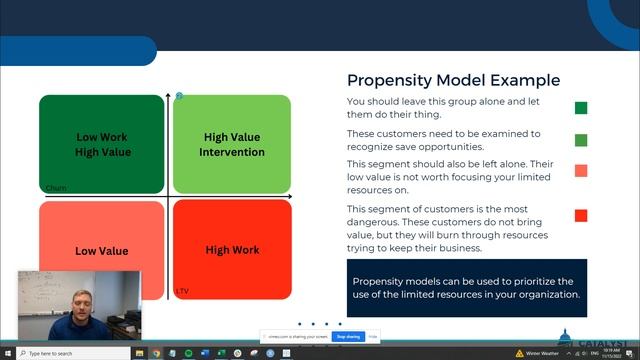Hide the screen sharing notification bar

373,337
